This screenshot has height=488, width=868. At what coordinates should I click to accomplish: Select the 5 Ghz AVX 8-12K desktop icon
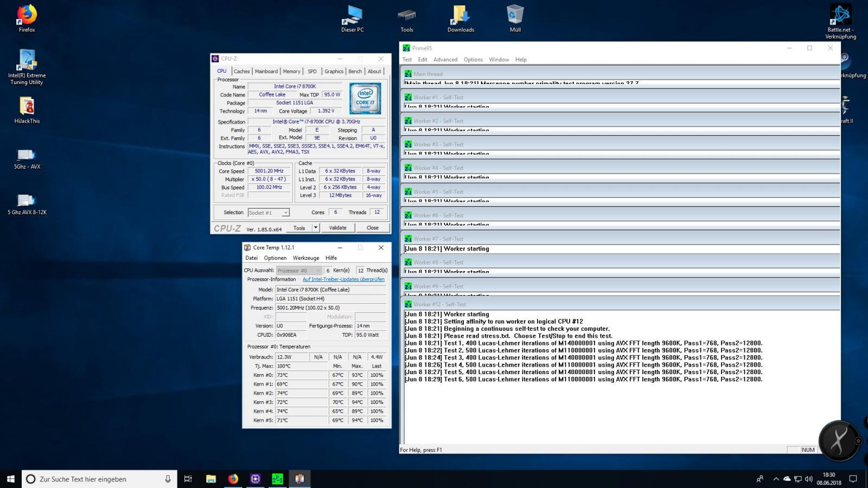tap(27, 204)
